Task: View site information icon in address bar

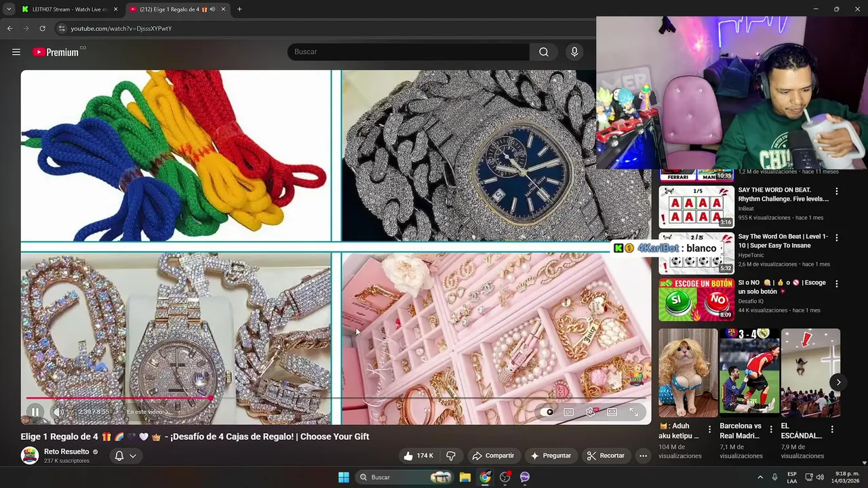Action: 62,28
